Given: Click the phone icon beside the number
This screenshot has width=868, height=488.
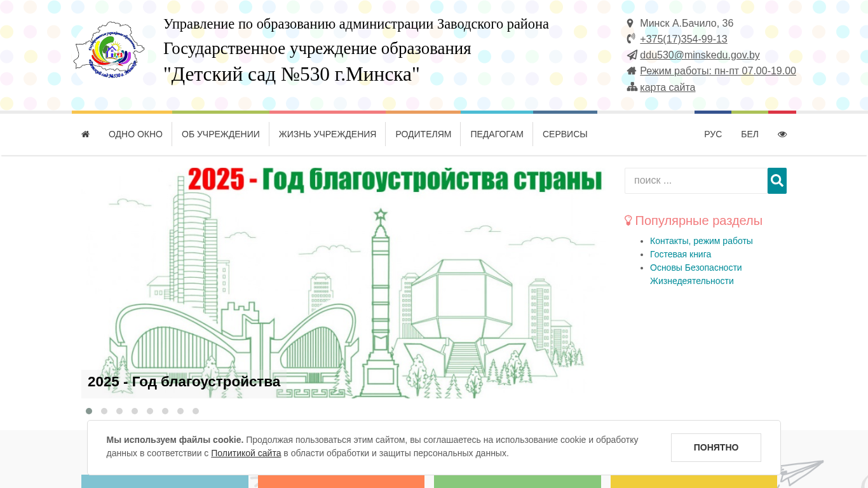Looking at the screenshot, I should pos(631,39).
